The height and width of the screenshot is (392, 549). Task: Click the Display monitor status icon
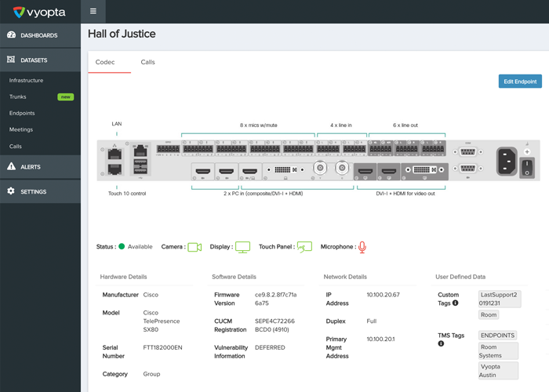tap(242, 247)
